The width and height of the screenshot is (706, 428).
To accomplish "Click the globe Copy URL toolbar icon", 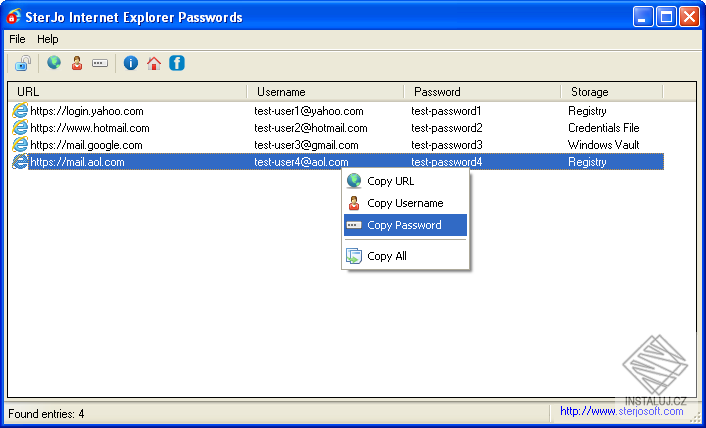I will pyautogui.click(x=54, y=63).
